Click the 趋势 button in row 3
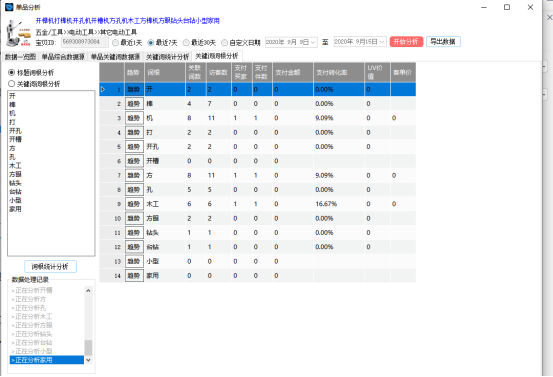The image size is (553, 377). [x=134, y=118]
